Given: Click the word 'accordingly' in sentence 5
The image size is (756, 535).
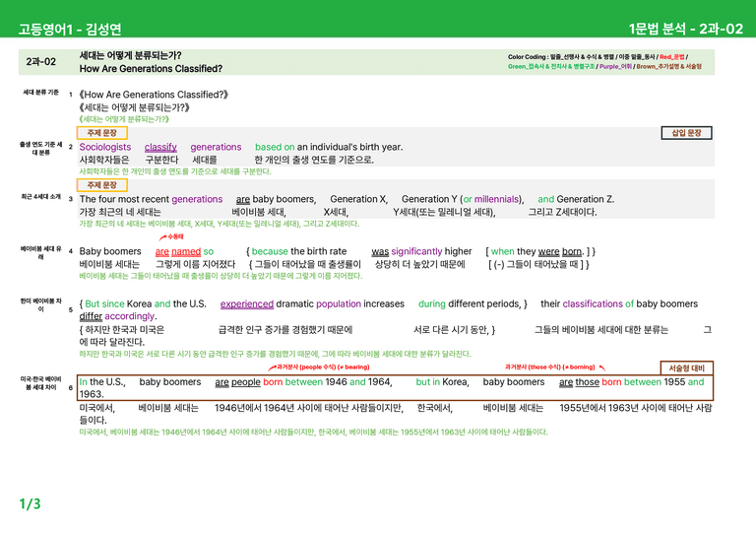Looking at the screenshot, I should click(x=130, y=316).
